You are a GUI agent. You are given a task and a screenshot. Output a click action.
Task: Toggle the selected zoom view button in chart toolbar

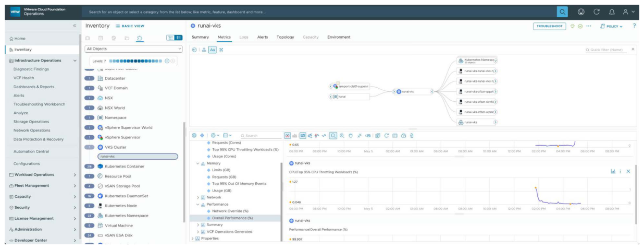(x=333, y=135)
